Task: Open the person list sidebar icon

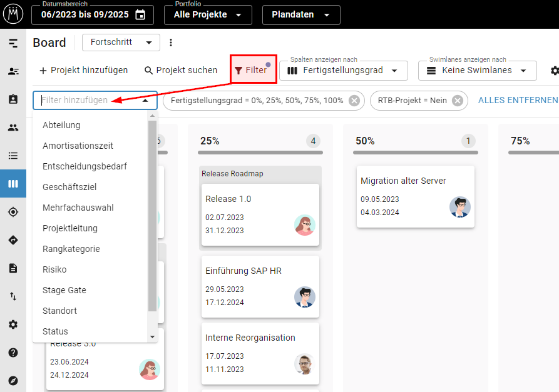Action: (x=13, y=71)
